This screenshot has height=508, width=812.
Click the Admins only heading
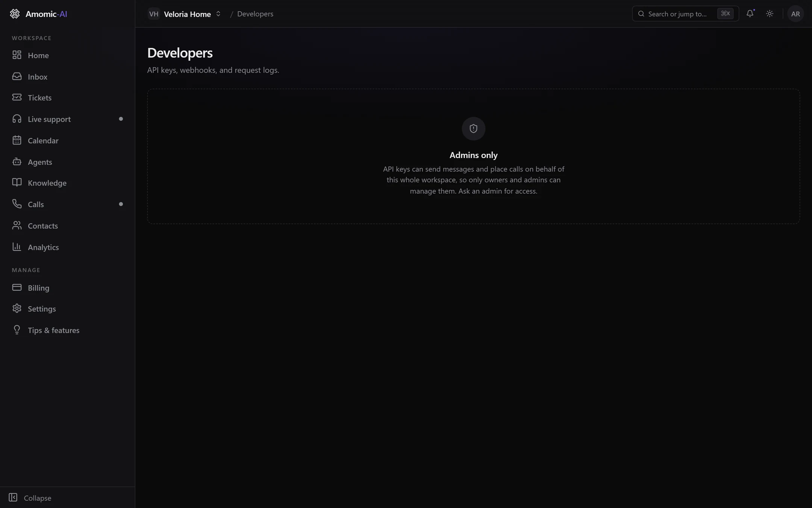click(473, 155)
